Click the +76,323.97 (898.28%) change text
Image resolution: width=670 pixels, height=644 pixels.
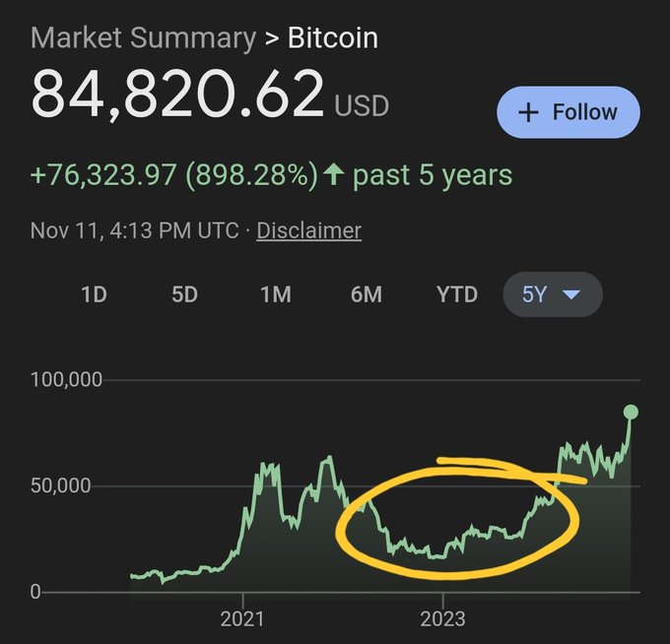click(x=174, y=175)
